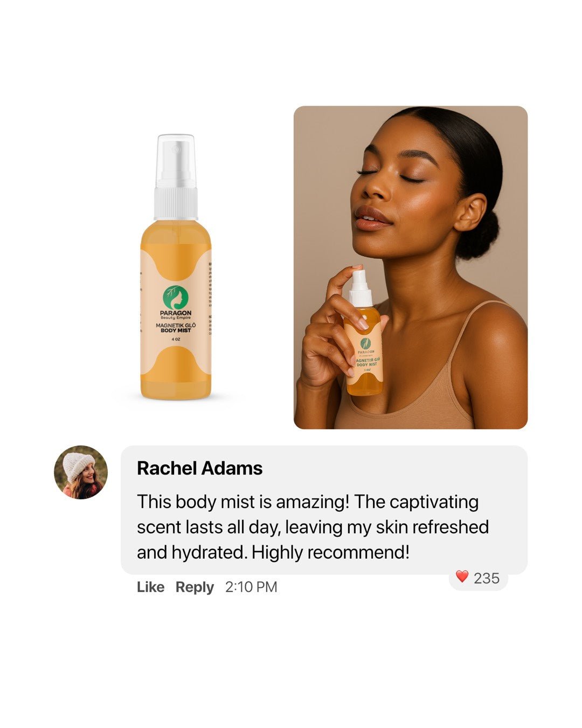Reply to Rachel Adams' comment
This screenshot has height=728, width=582.
pyautogui.click(x=195, y=587)
